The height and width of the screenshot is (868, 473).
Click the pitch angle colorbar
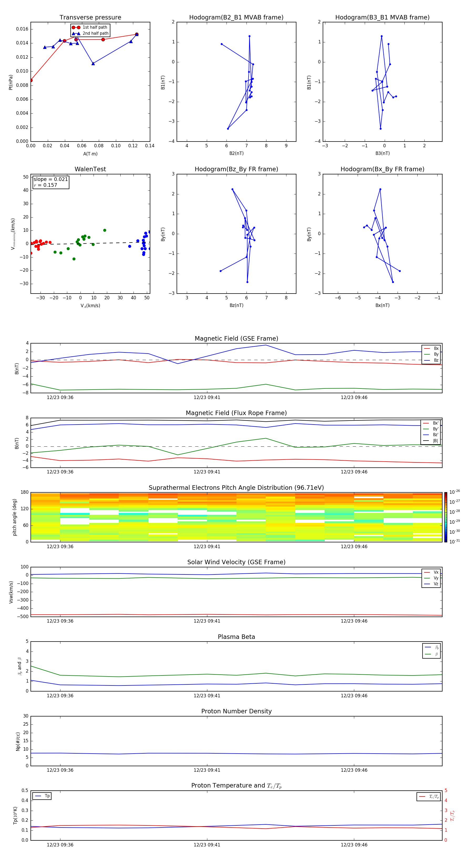[x=446, y=517]
